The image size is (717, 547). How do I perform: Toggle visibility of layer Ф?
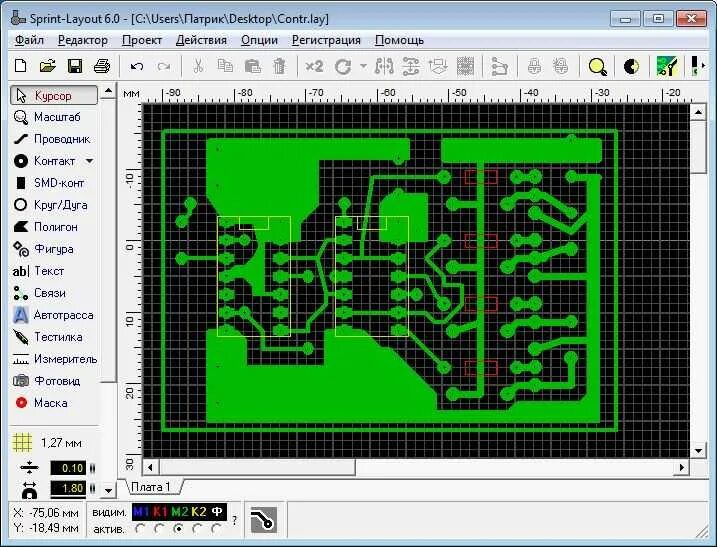[x=217, y=512]
